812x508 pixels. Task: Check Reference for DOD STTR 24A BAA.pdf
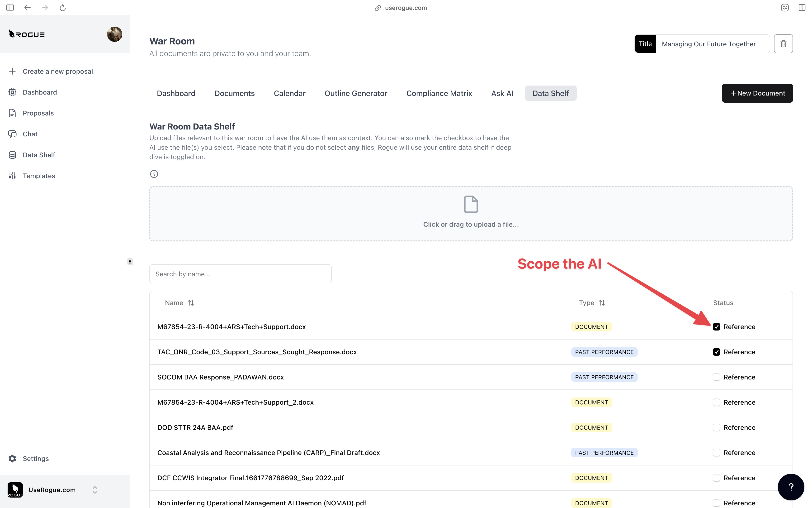coord(716,427)
